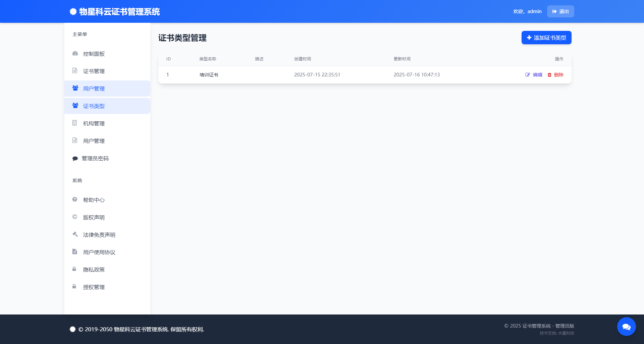Click the gavel icon for 法律免责声明
Image resolution: width=644 pixels, height=344 pixels.
point(75,234)
